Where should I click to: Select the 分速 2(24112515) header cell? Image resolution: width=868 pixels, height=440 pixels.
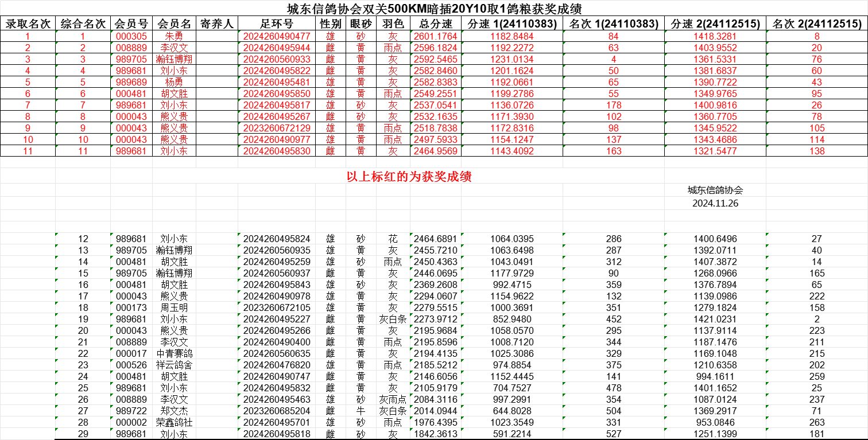(x=715, y=24)
